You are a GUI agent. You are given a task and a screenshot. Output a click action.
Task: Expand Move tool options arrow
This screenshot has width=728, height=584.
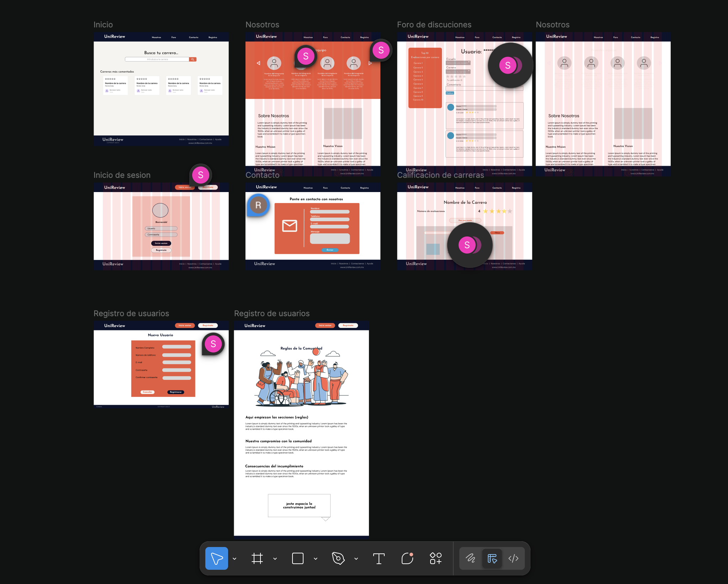[234, 558]
